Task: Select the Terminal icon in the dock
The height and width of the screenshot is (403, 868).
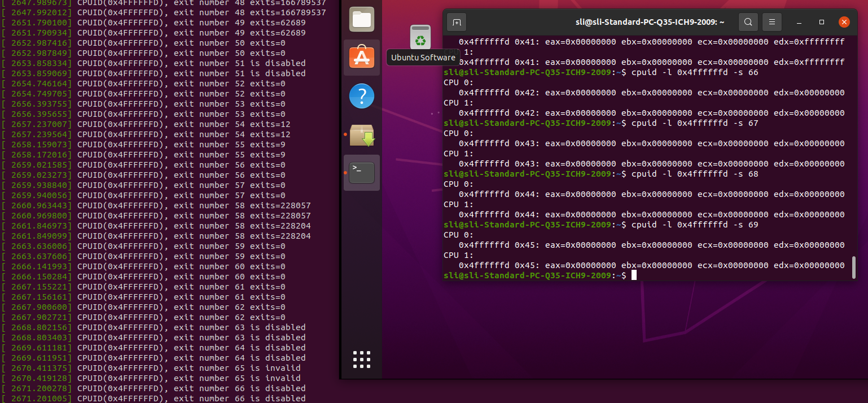Action: coord(361,173)
